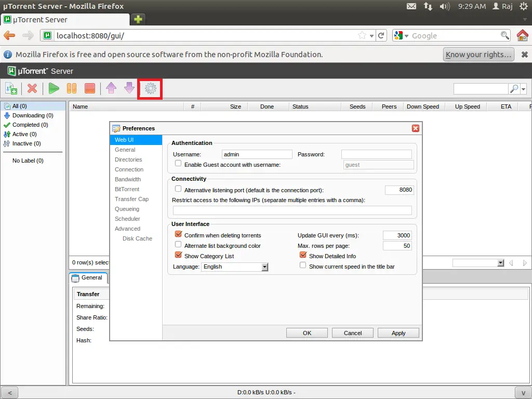
Task: Click the search magnifier icon in µTorrent toolbar
Action: pyautogui.click(x=514, y=89)
